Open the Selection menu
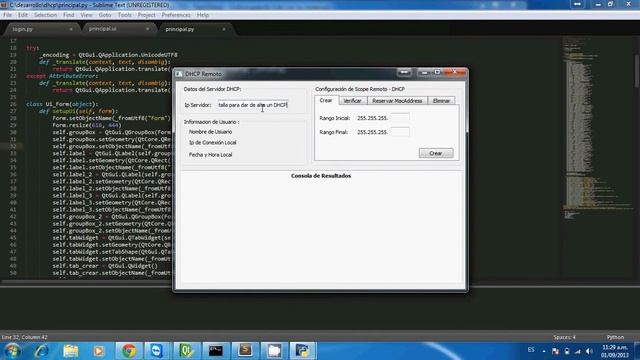This screenshot has height=360, width=640. (45, 15)
